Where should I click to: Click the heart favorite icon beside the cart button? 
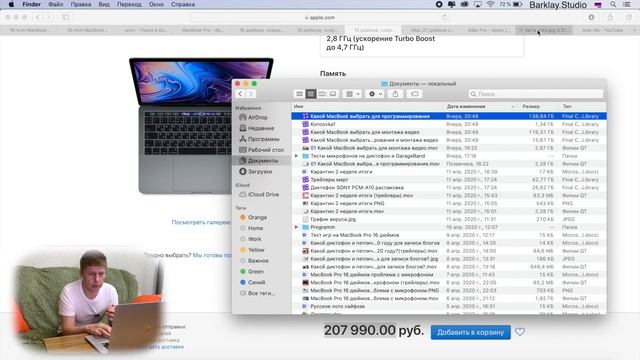(520, 332)
